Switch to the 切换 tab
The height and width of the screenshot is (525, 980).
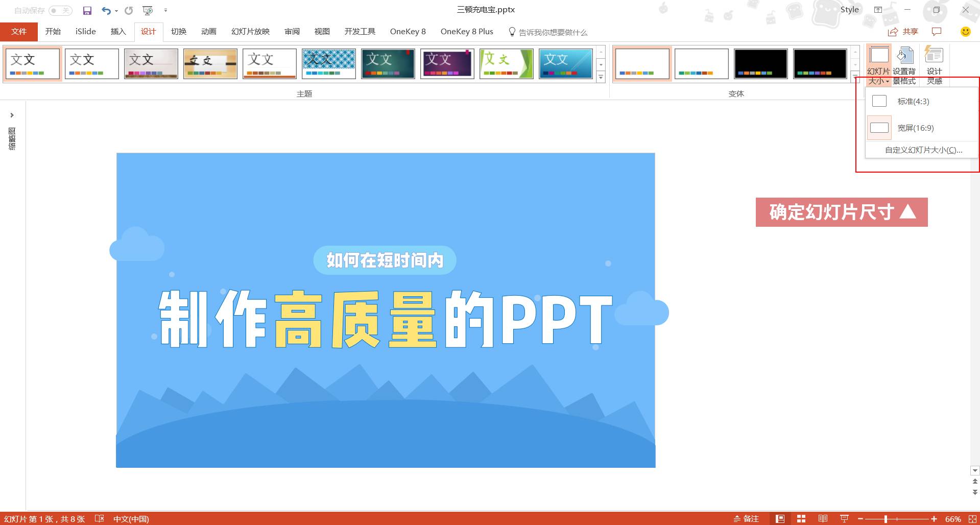[x=178, y=32]
